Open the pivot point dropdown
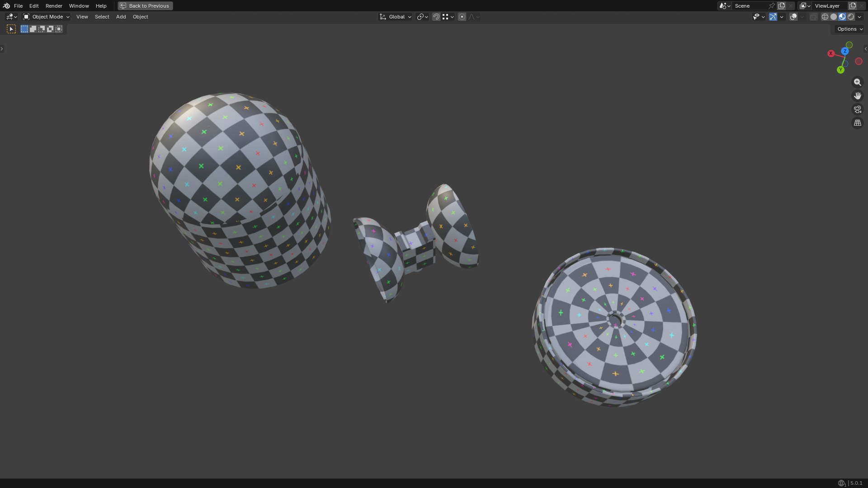This screenshot has width=868, height=488. coord(423,17)
